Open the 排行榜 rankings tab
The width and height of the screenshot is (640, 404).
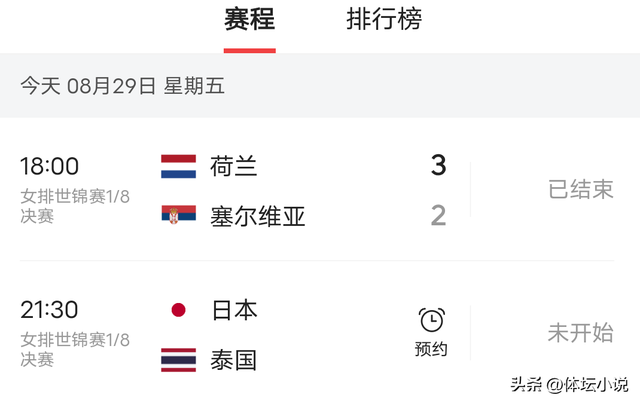(x=384, y=19)
